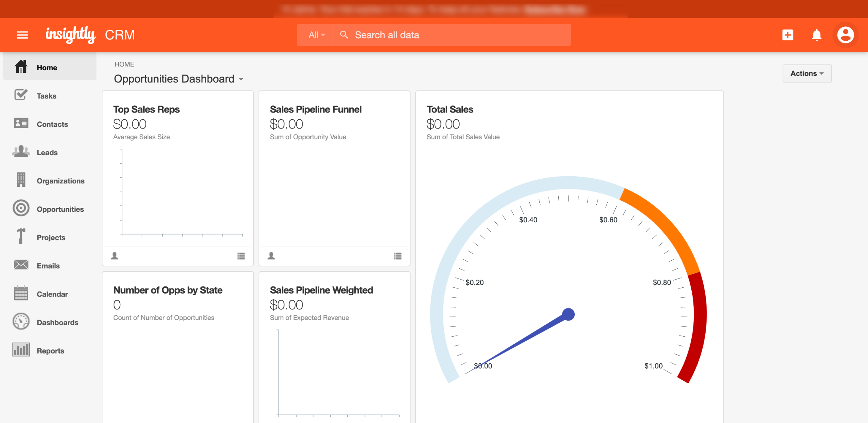
Task: Expand the All search filter dropdown
Action: tap(316, 35)
